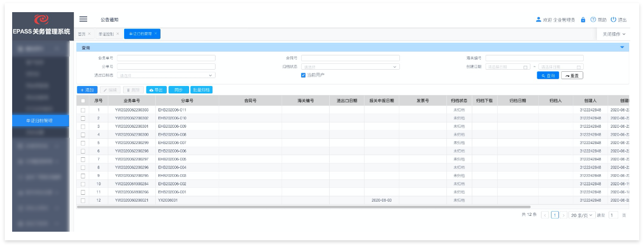The image size is (644, 247).
Task: Click the blue lock icon in header
Action: [x=583, y=20]
